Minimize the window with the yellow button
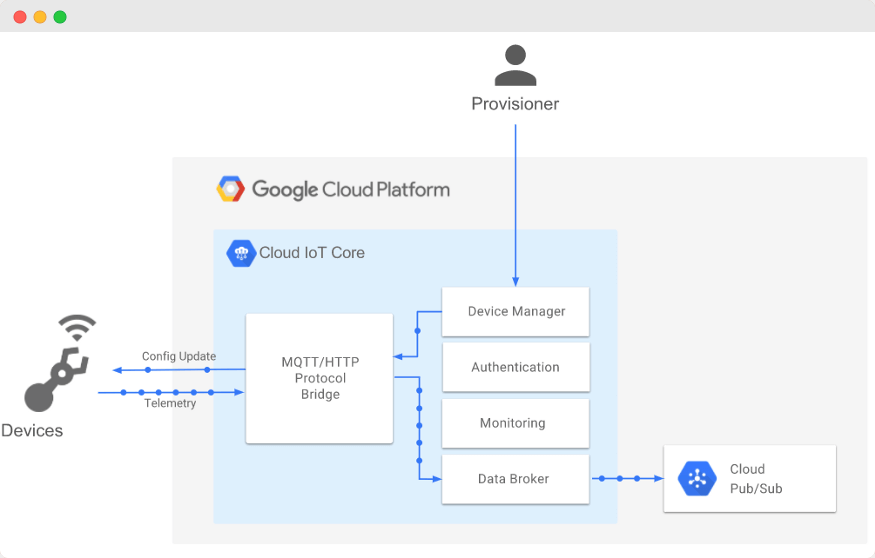 point(40,17)
